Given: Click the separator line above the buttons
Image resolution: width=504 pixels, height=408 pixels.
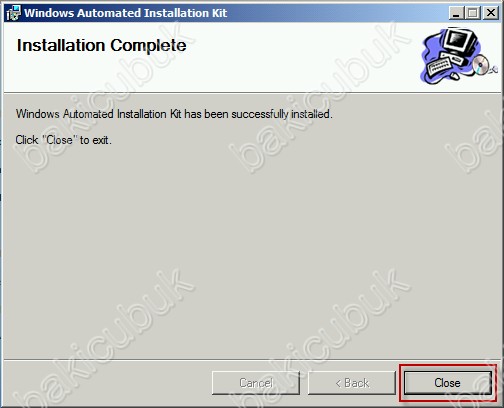Looking at the screenshot, I should pyautogui.click(x=252, y=359).
